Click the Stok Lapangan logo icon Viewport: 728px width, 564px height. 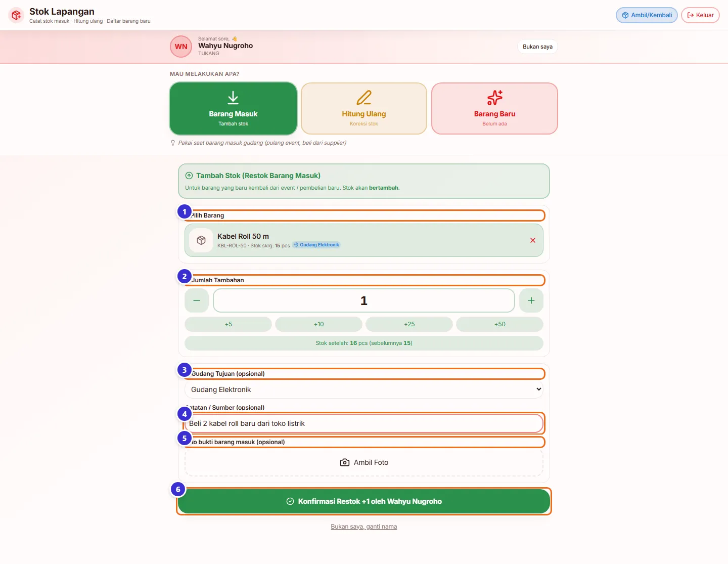[16, 15]
